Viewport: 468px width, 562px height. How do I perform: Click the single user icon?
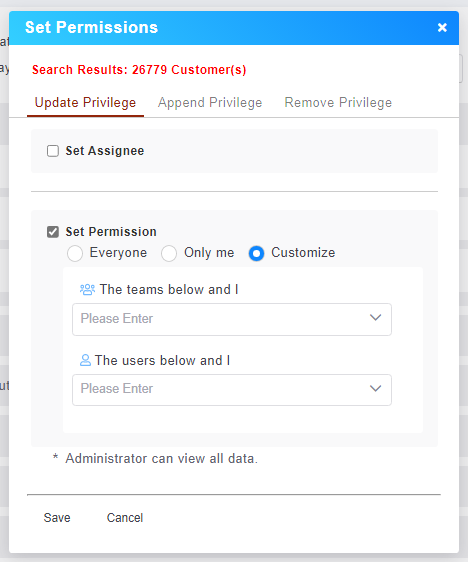[x=85, y=360]
